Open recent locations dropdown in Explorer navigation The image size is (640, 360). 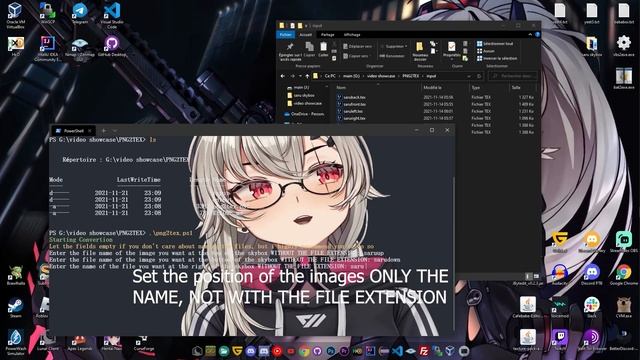click(x=300, y=76)
